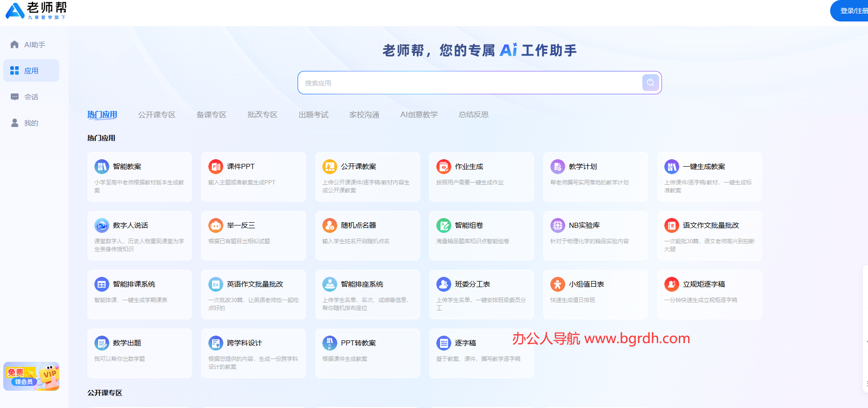This screenshot has width=868, height=408.
Task: Click the 登录/注册 button
Action: coord(851,11)
